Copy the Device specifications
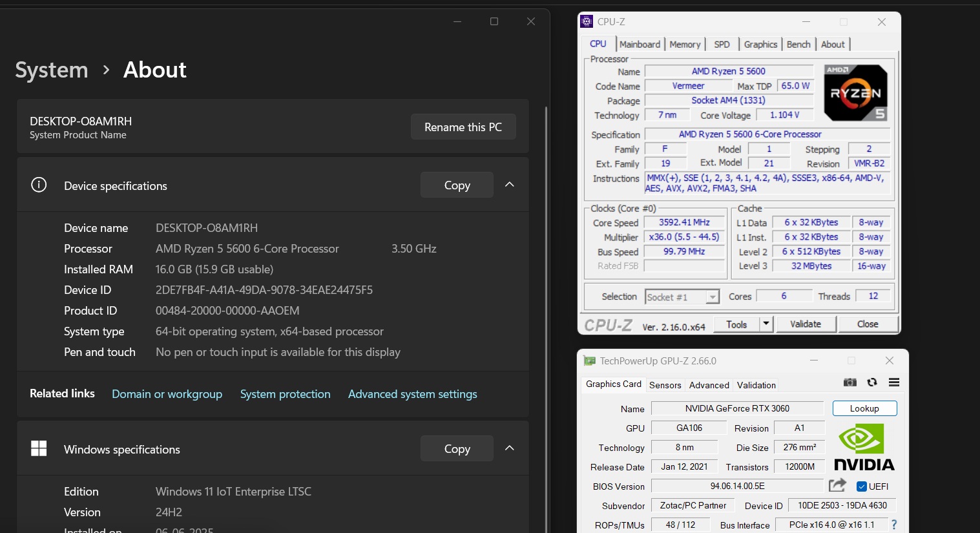The height and width of the screenshot is (533, 980). point(457,185)
